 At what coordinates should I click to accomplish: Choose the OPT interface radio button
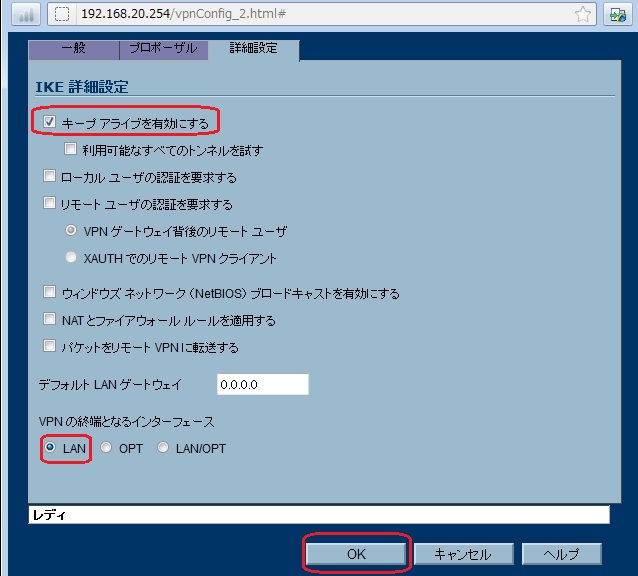point(106,447)
